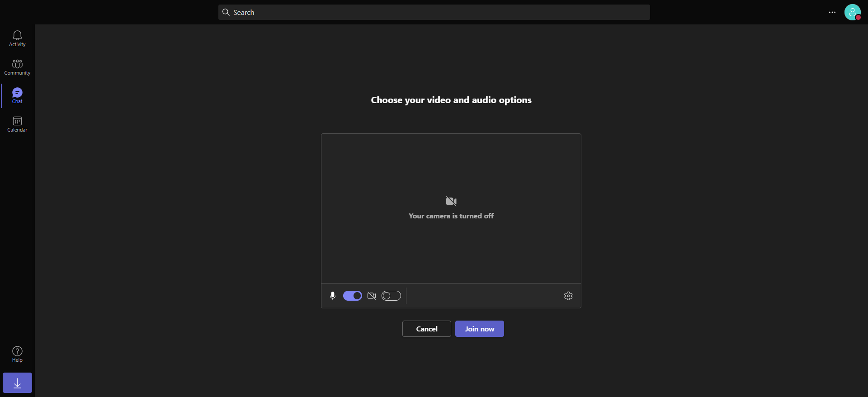Click the crossed-out camera icon in controls
Image resolution: width=868 pixels, height=397 pixels.
point(372,296)
